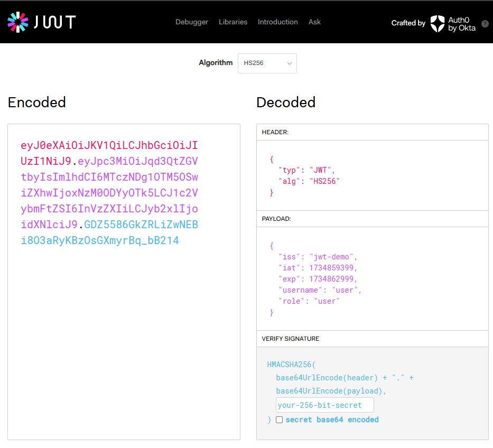Open the Debugger nav item
The height and width of the screenshot is (448, 493).
192,22
